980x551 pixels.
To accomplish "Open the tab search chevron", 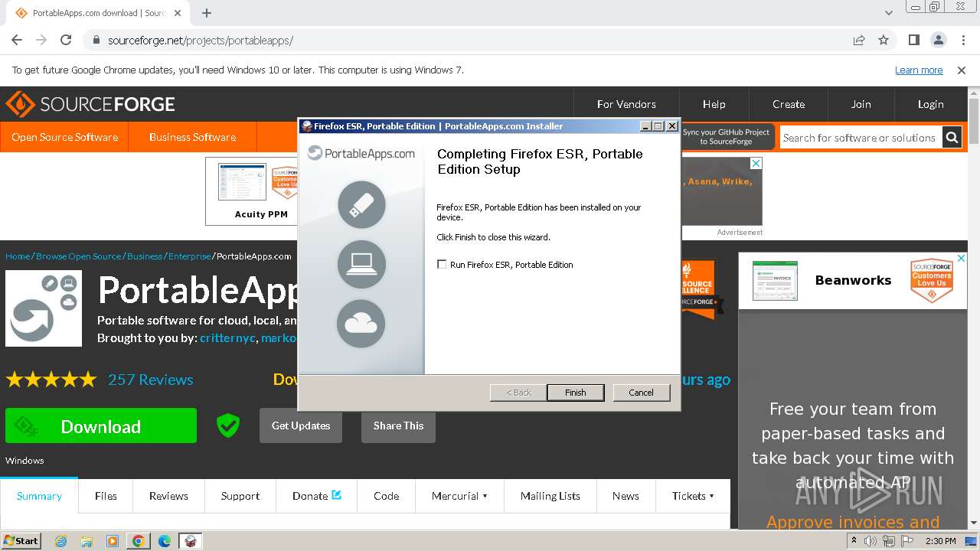I will [x=889, y=13].
